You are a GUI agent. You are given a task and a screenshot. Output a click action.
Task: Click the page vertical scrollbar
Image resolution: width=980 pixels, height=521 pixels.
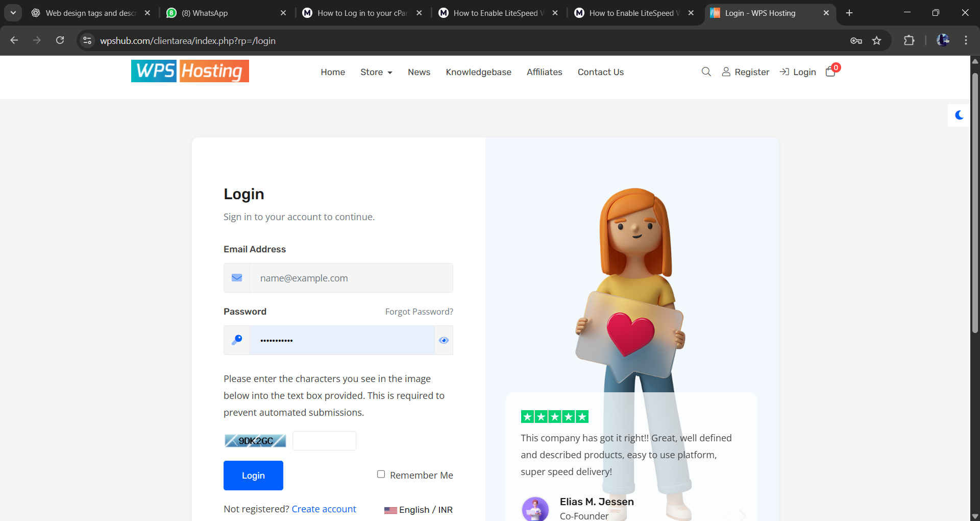[x=975, y=204]
